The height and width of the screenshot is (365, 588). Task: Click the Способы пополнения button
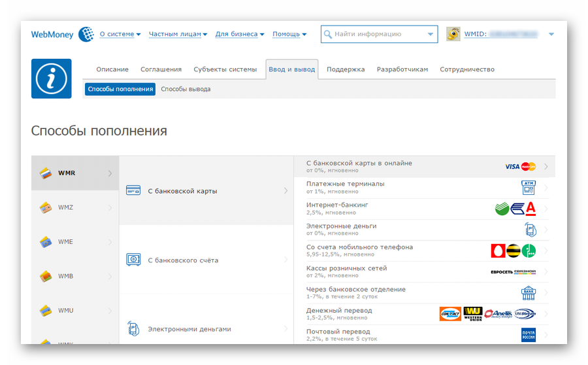pyautogui.click(x=120, y=89)
